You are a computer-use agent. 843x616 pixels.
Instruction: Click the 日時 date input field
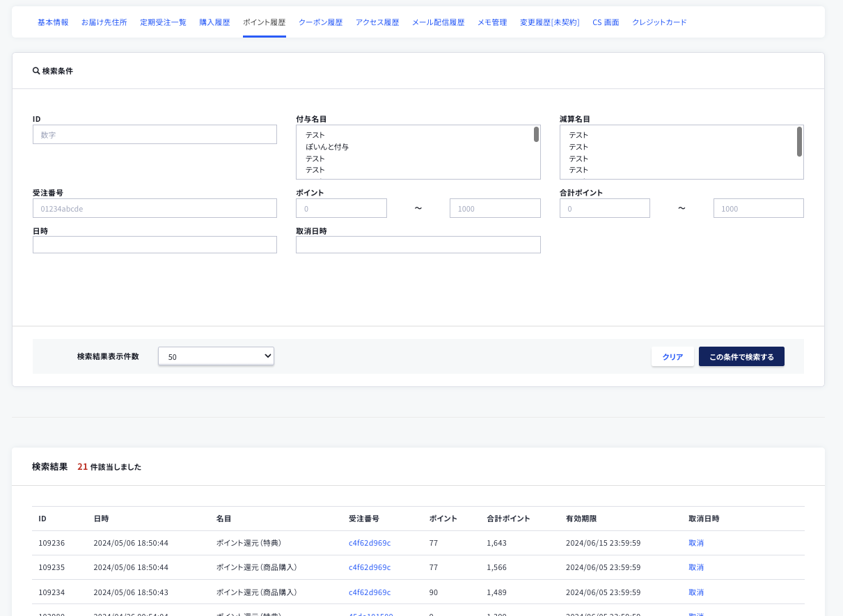coord(155,244)
